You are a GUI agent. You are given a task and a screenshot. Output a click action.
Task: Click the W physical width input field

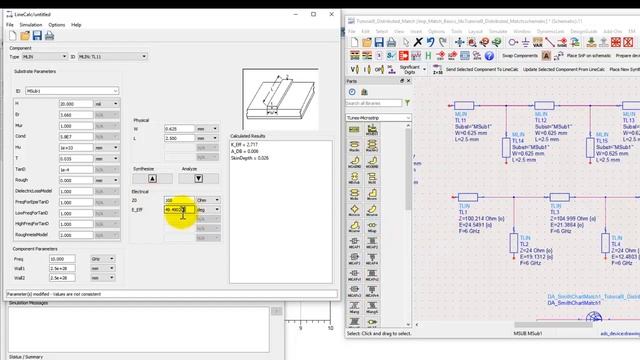(x=179, y=129)
